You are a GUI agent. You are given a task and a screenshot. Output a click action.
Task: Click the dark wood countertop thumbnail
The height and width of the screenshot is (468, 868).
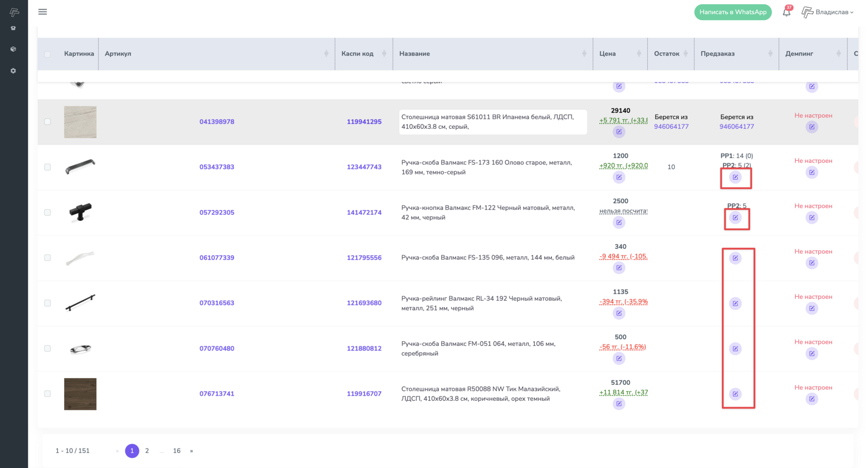pyautogui.click(x=80, y=394)
